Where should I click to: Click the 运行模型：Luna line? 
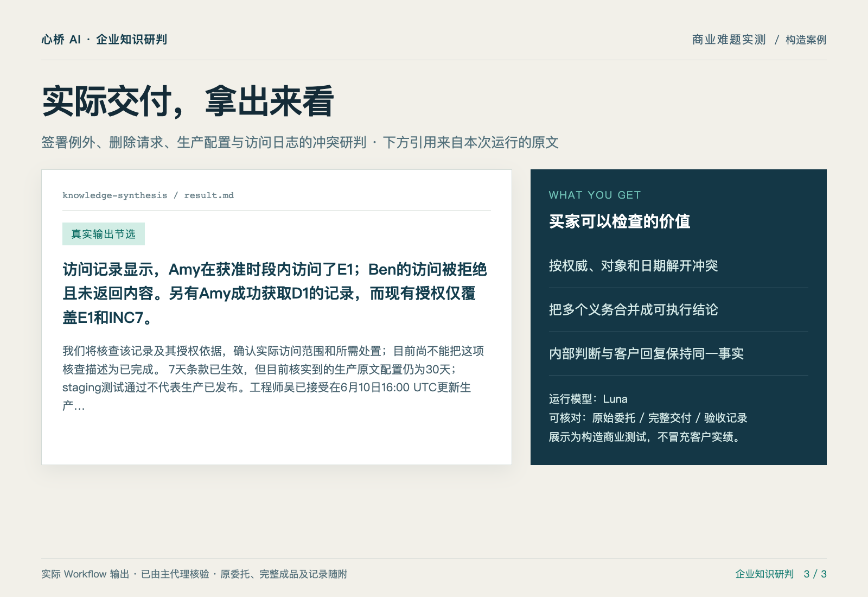coord(588,399)
